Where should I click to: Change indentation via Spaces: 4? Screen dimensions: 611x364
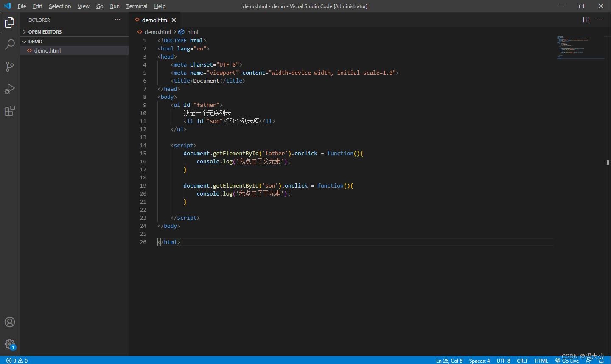click(479, 361)
